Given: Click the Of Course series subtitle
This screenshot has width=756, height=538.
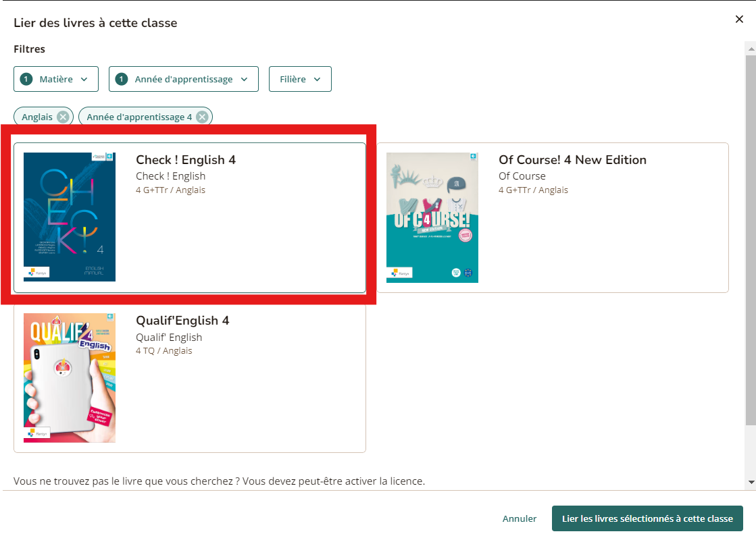Looking at the screenshot, I should point(522,176).
